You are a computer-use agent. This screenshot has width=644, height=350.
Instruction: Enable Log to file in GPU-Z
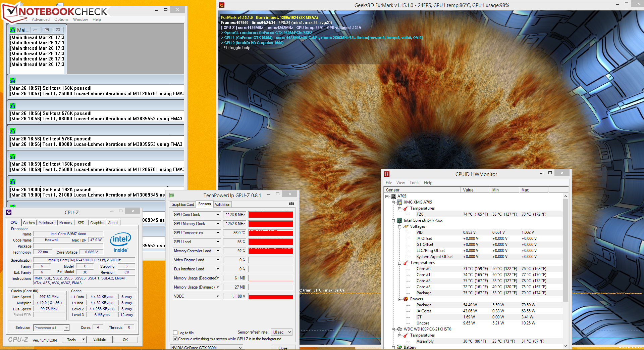coord(175,333)
